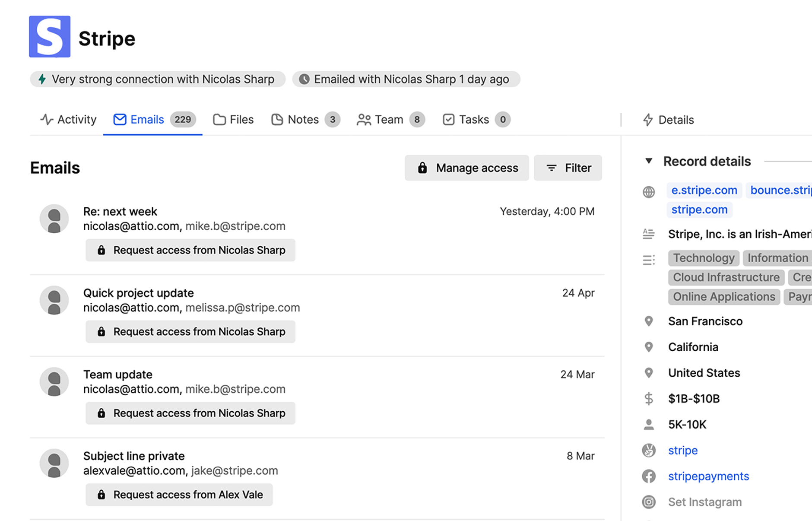812x521 pixels.
Task: Click the $1B-$10B revenue value
Action: click(x=694, y=398)
